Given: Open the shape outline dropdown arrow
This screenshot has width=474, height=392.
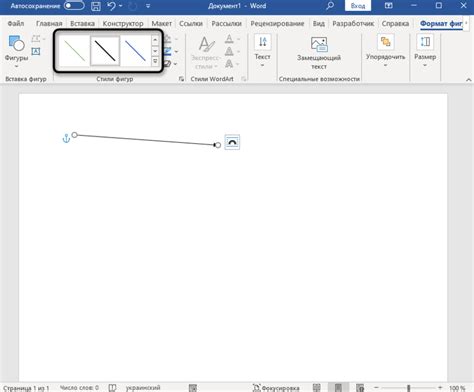Looking at the screenshot, I should [176, 52].
